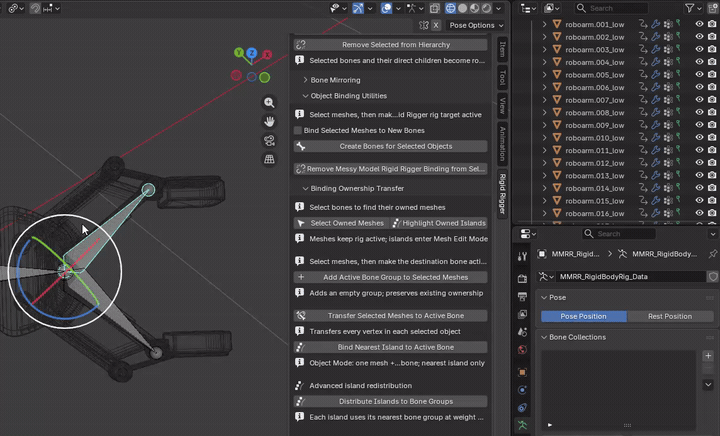The image size is (720, 436).
Task: Open the Object properties tab icon
Action: 522,372
